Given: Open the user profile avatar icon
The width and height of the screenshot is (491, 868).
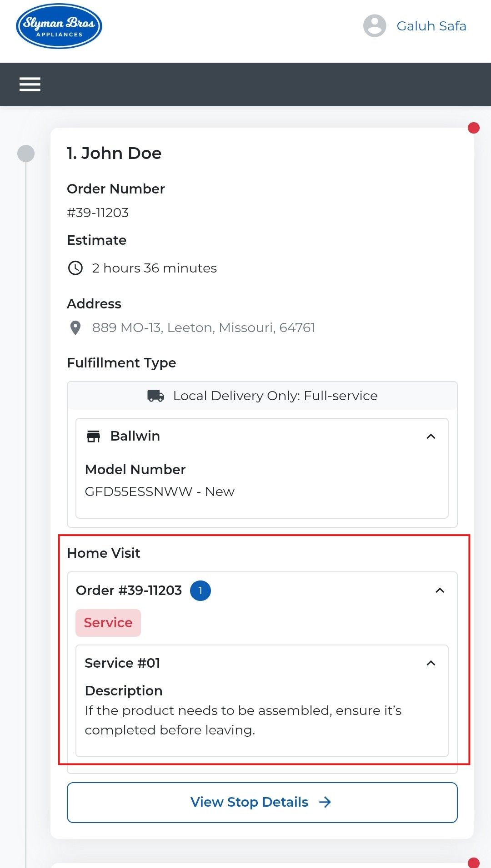Looking at the screenshot, I should tap(375, 26).
